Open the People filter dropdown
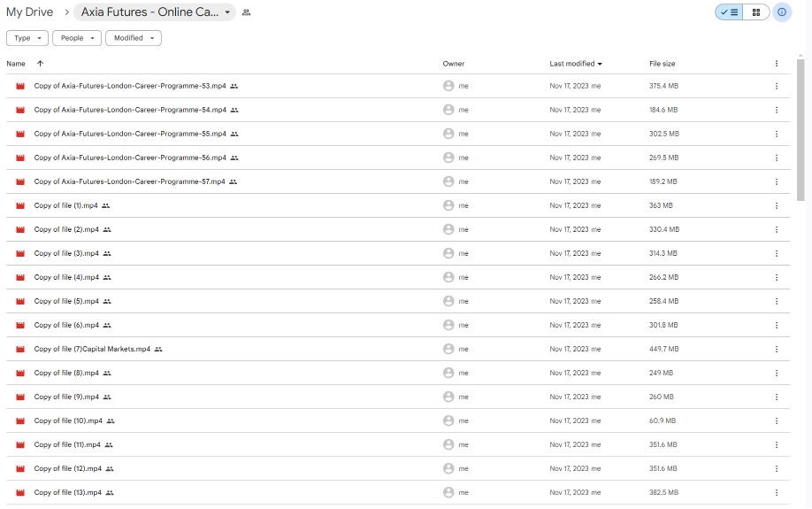The width and height of the screenshot is (812, 509). click(x=77, y=38)
